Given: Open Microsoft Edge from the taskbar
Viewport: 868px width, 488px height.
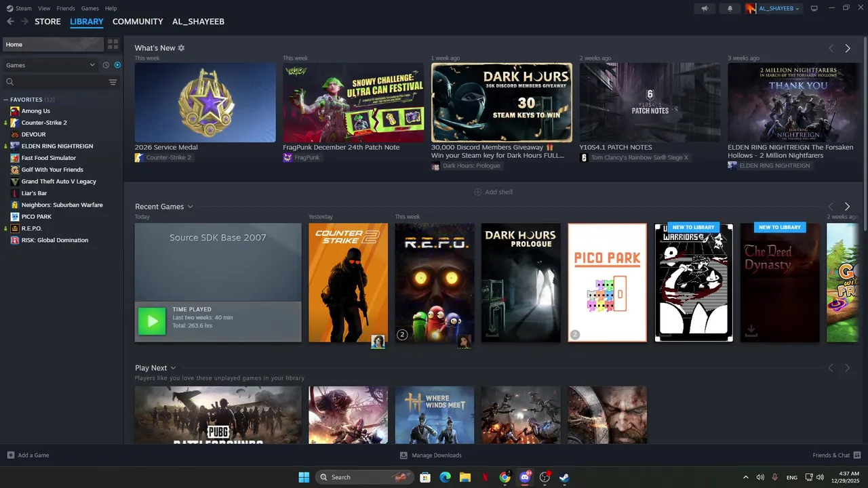Looking at the screenshot, I should (445, 477).
